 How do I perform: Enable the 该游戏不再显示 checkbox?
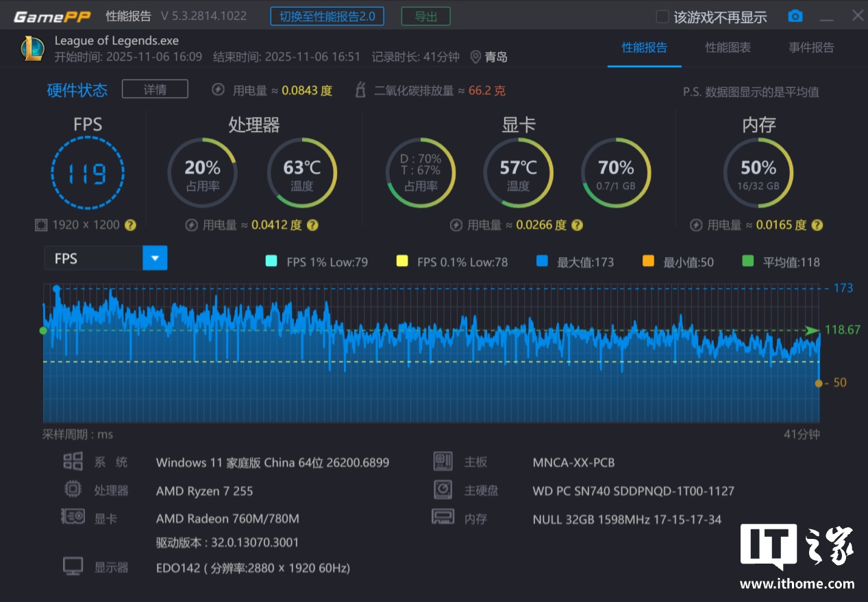coord(662,17)
